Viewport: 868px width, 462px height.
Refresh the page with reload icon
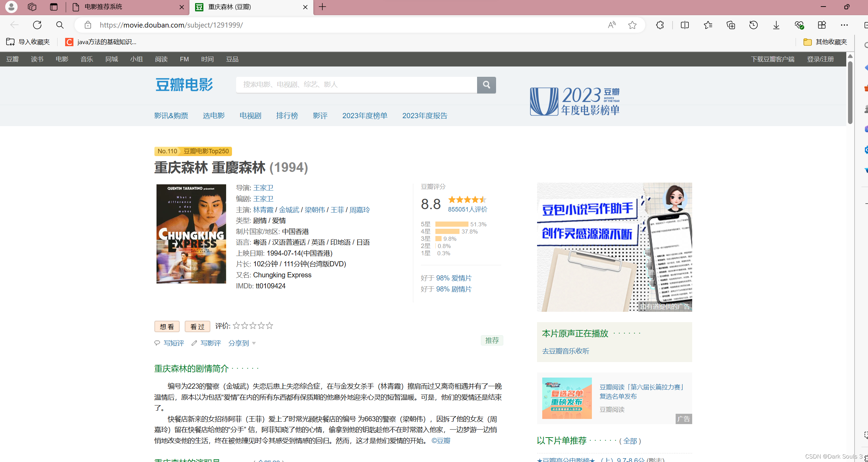click(37, 25)
